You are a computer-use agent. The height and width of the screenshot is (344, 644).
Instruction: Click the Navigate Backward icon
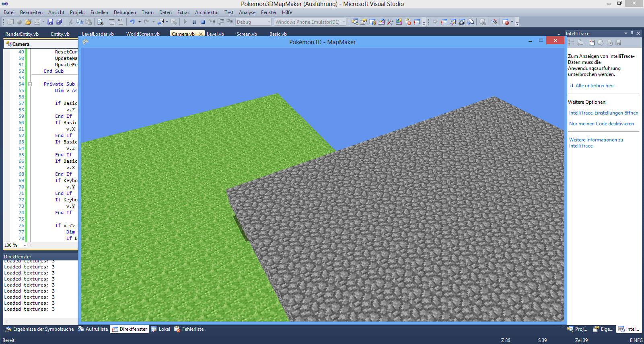161,22
